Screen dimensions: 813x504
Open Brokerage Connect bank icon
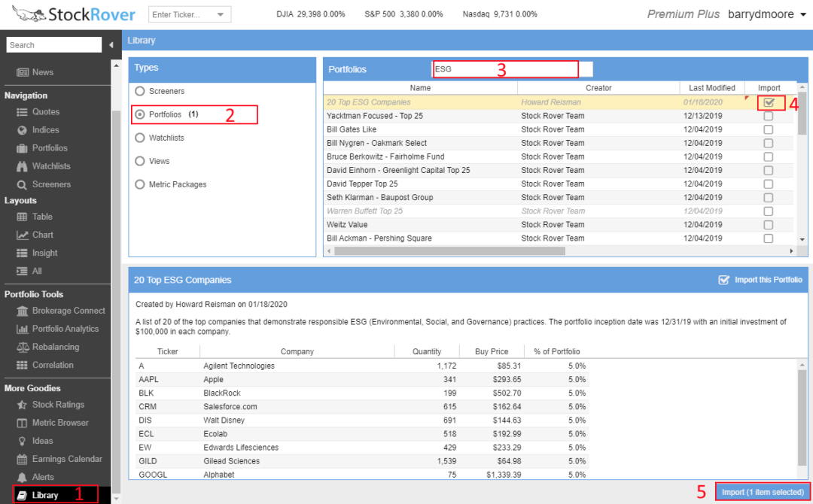(x=23, y=311)
